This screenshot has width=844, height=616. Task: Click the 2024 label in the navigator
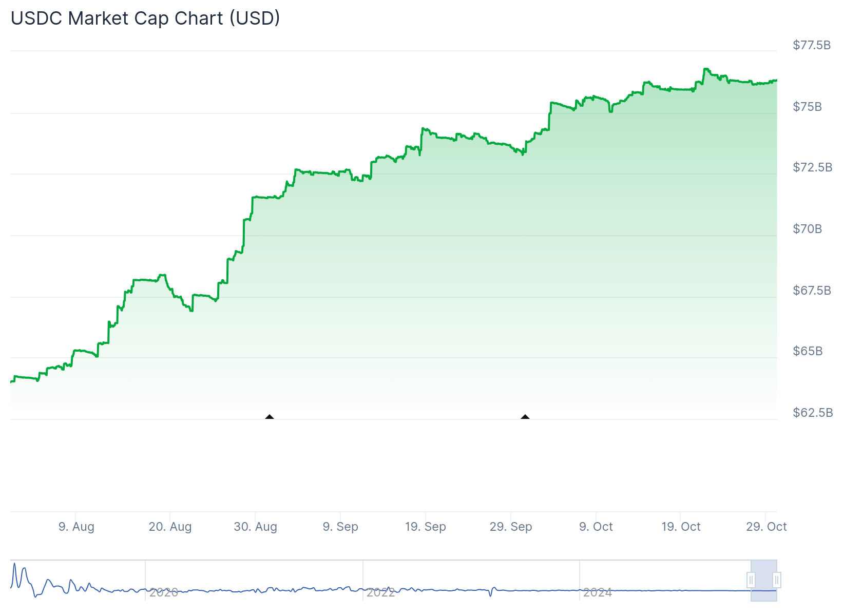pos(598,592)
